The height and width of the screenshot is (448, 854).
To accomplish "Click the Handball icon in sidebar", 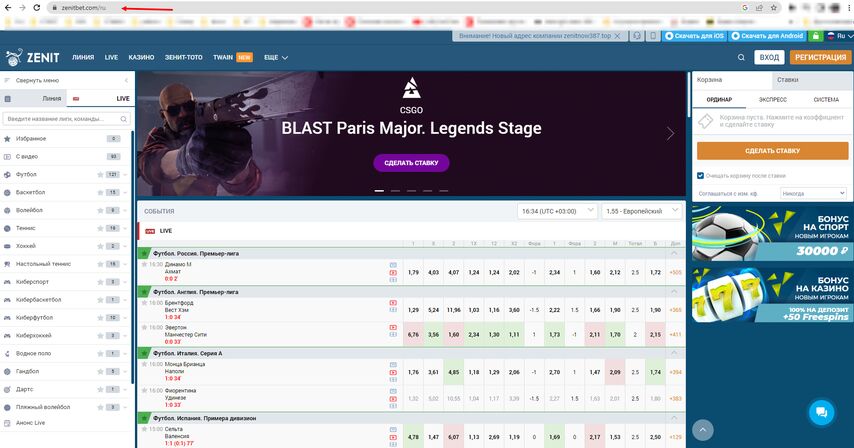I will [x=7, y=371].
